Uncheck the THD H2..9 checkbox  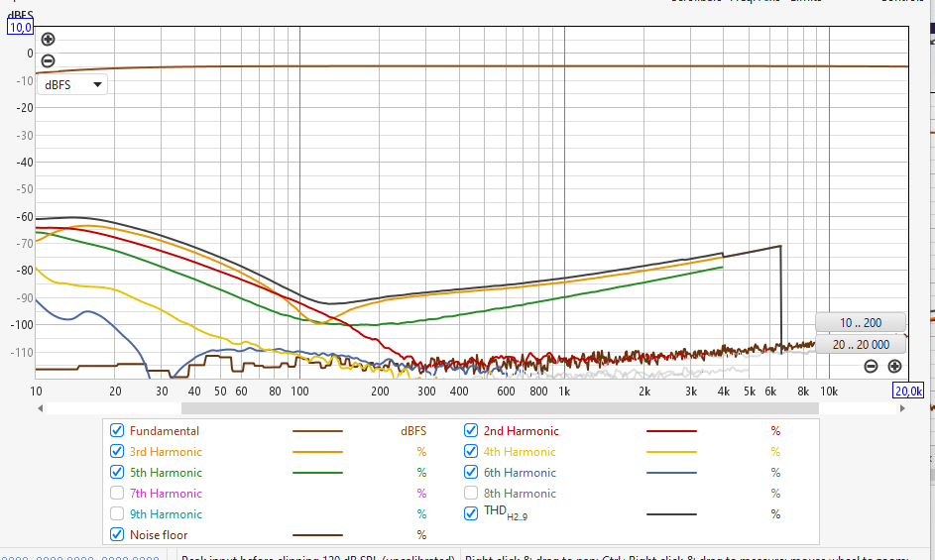pos(471,513)
